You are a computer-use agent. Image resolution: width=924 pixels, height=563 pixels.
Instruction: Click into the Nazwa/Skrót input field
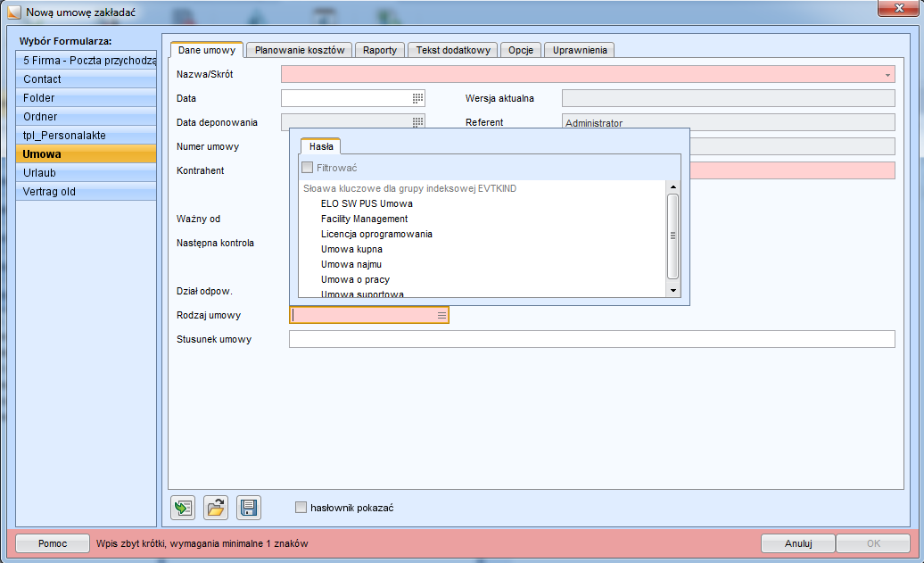pos(588,74)
